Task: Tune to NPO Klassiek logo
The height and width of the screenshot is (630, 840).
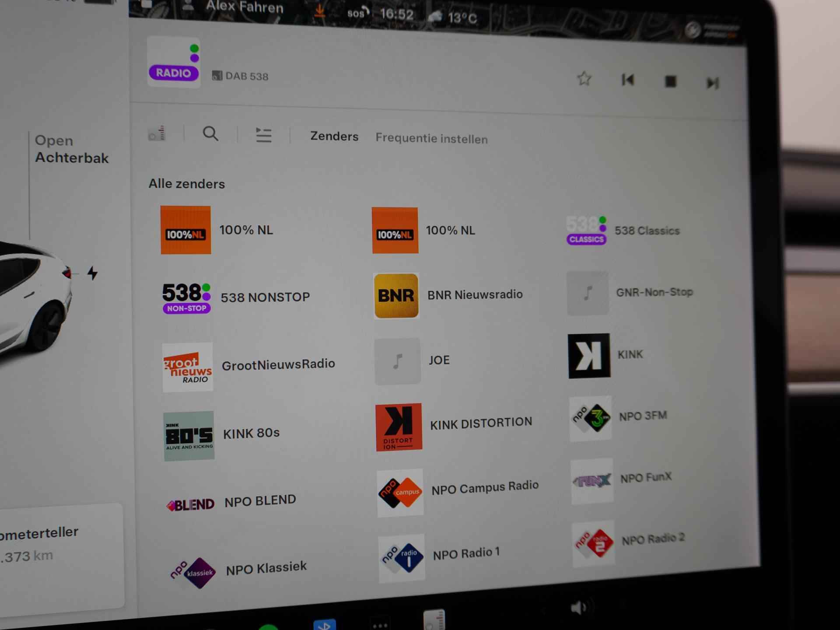Action: [x=192, y=572]
